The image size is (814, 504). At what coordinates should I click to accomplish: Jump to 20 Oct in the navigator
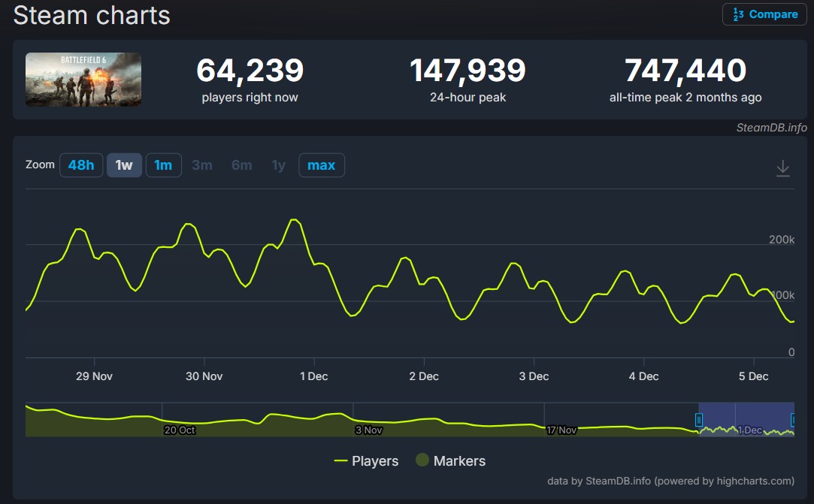click(180, 430)
